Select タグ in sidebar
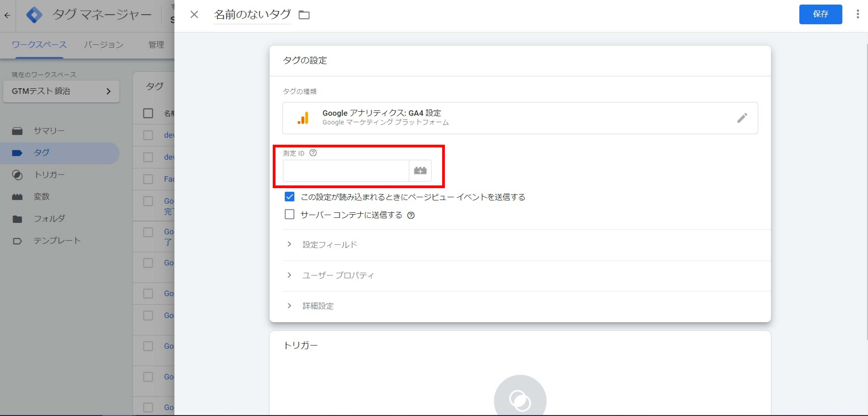 (x=60, y=153)
